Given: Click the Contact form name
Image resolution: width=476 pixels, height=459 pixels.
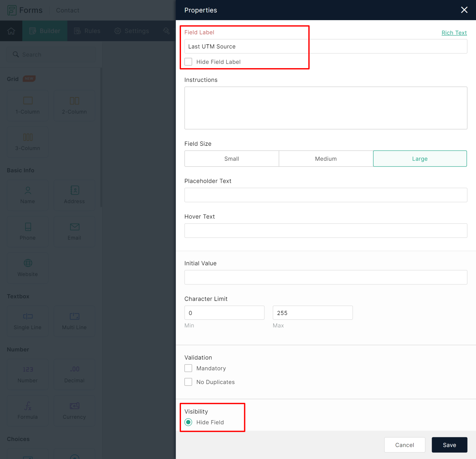Looking at the screenshot, I should pos(68,10).
